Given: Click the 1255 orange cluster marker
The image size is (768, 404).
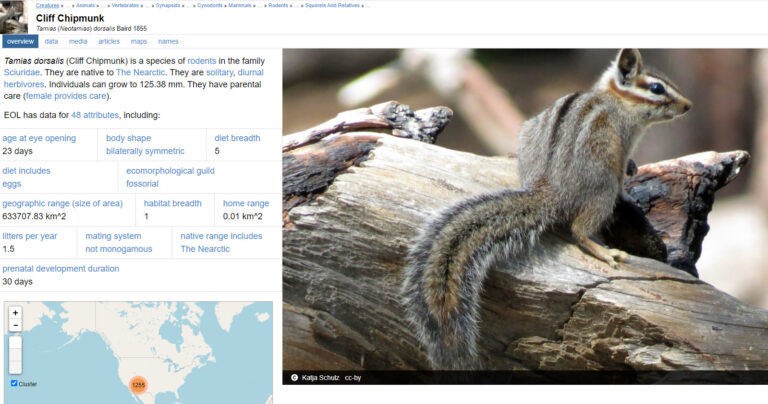Looking at the screenshot, I should (x=138, y=384).
